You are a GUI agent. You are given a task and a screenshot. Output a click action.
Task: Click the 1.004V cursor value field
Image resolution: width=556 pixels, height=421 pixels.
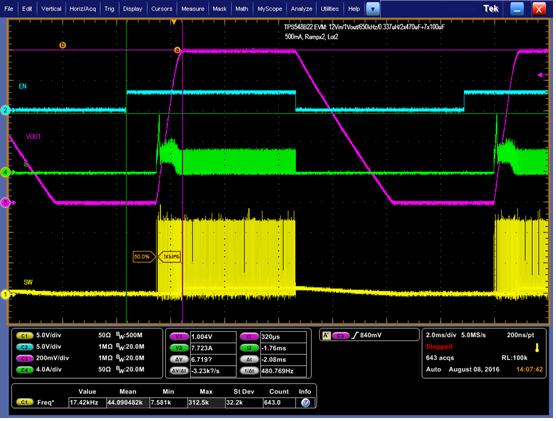[213, 337]
